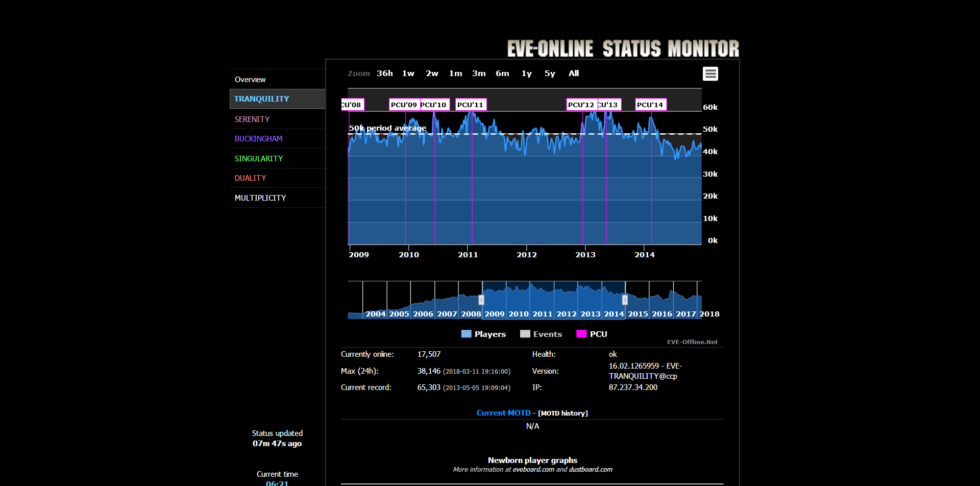Toggle Players series in legend
This screenshot has width=980, height=486.
pos(483,334)
